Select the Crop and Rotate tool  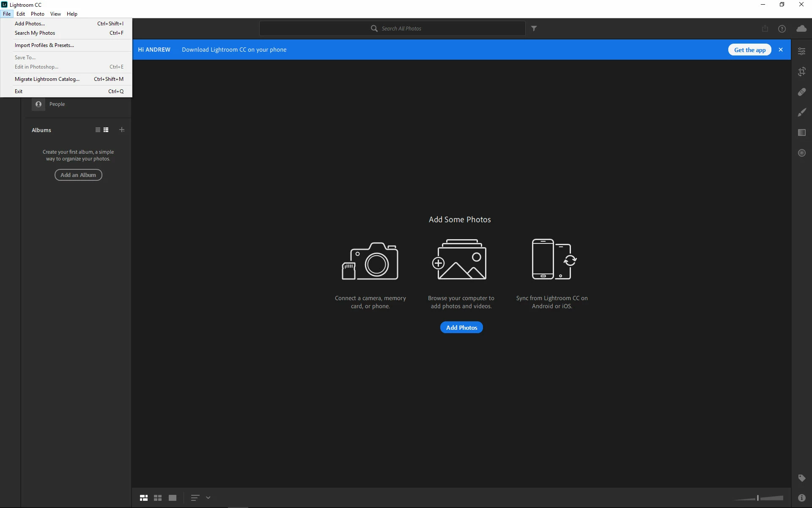[x=801, y=72]
